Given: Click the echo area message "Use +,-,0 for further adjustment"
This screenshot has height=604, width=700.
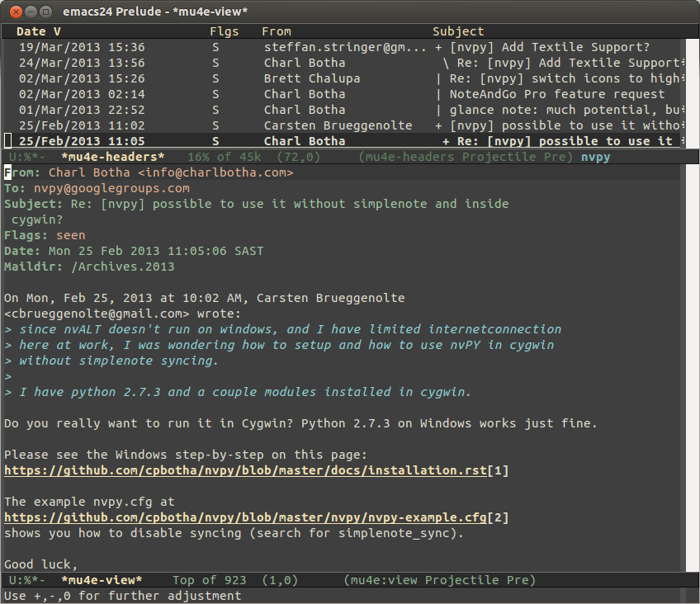Looking at the screenshot, I should [123, 596].
